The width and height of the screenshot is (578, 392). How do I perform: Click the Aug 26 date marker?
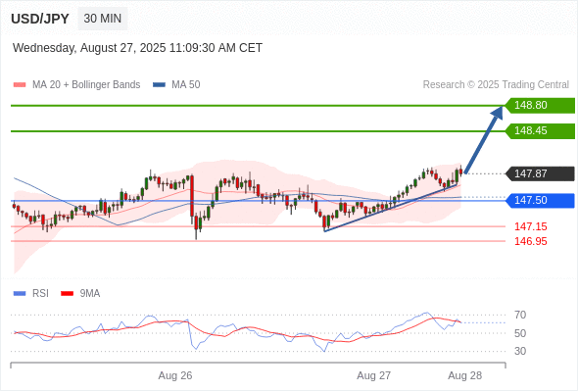pyautogui.click(x=175, y=375)
